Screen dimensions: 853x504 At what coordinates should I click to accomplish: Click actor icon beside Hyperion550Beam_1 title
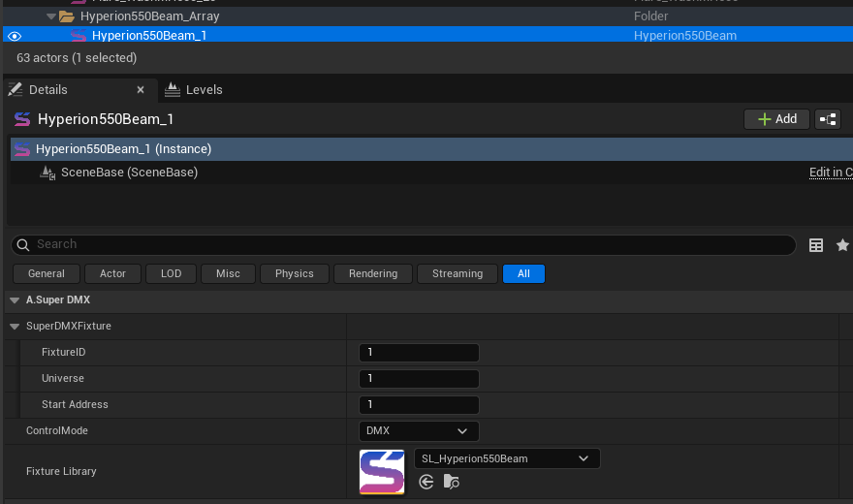[x=21, y=119]
